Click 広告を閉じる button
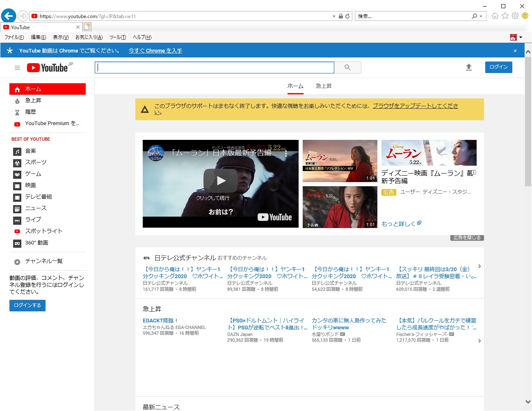Image resolution: width=532 pixels, height=411 pixels. [467, 238]
